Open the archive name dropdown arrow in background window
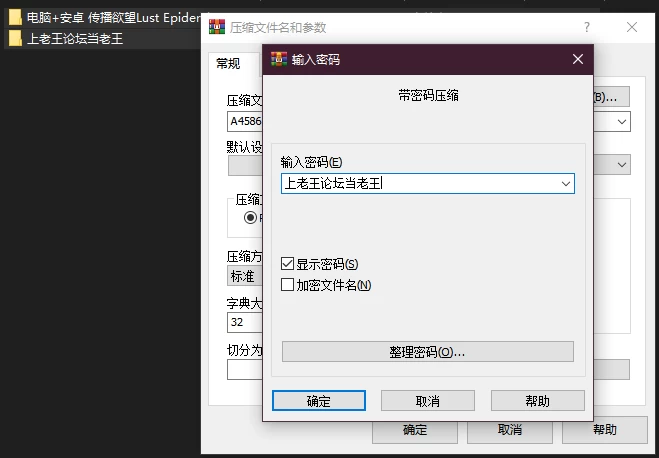Image resolution: width=659 pixels, height=458 pixels. (x=622, y=122)
